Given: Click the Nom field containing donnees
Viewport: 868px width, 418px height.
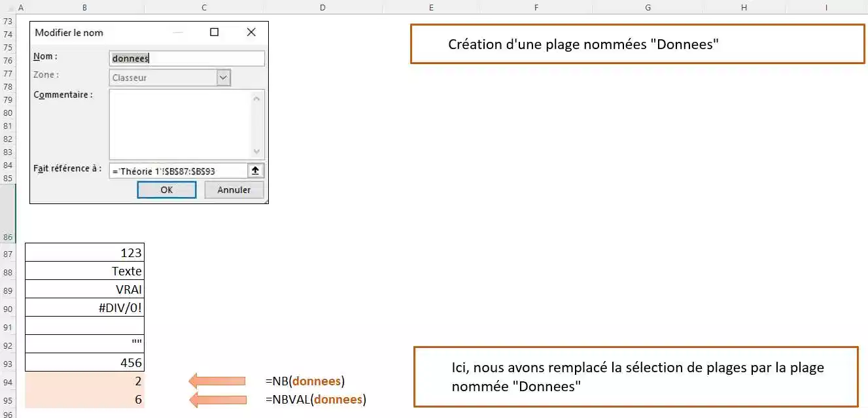Looking at the screenshot, I should [186, 58].
